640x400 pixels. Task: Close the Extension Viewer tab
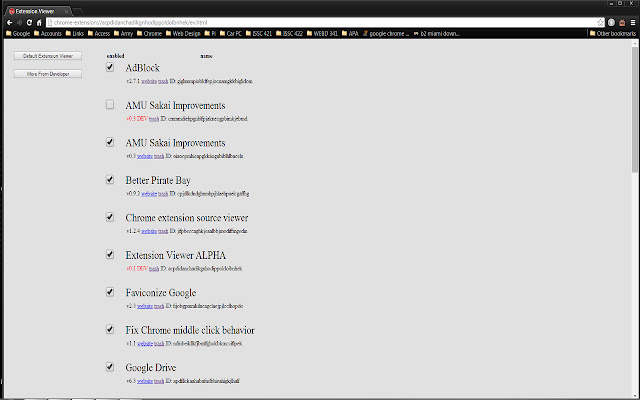coord(66,11)
